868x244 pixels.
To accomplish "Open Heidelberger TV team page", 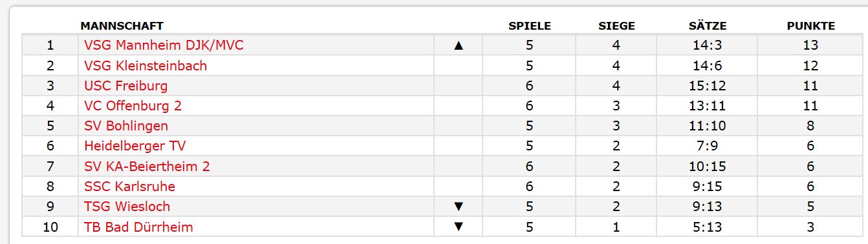I will 135,146.
